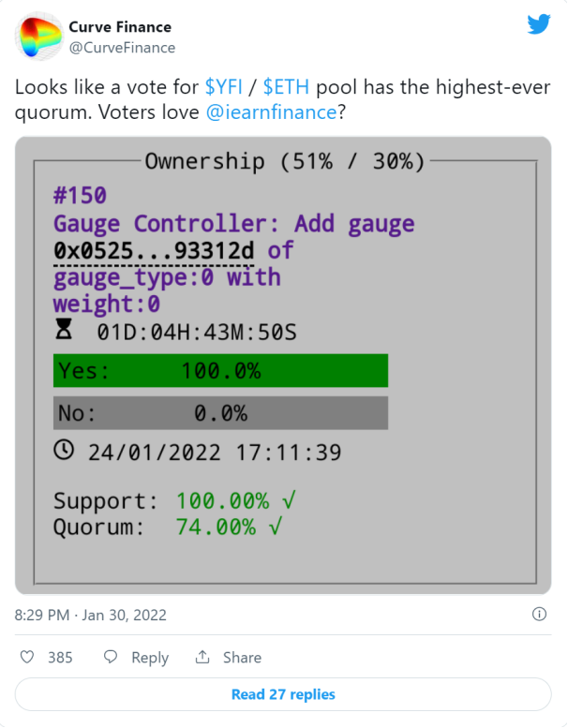This screenshot has height=728, width=568.
Task: Click the share upload arrow icon
Action: coord(202,657)
